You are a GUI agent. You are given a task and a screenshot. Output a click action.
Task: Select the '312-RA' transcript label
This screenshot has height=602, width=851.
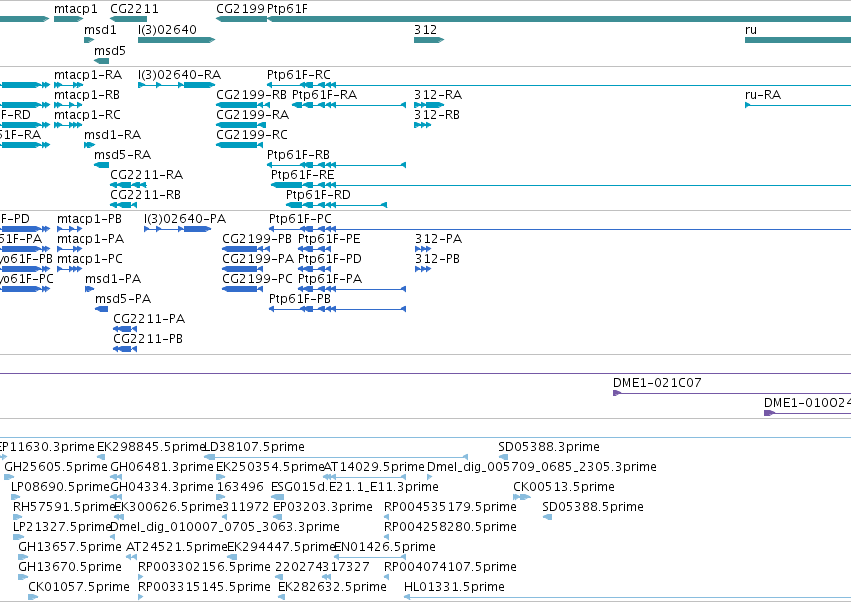[x=438, y=94]
